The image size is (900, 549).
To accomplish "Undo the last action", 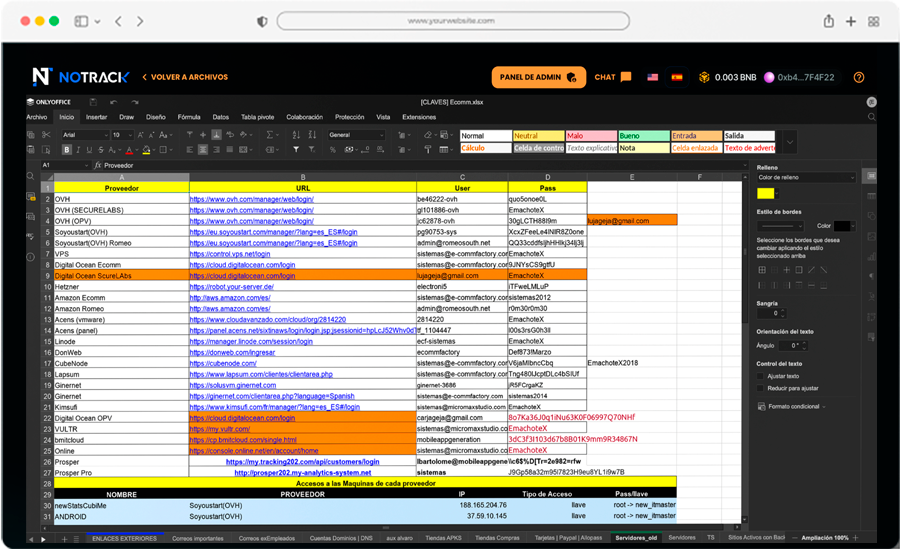I will coord(114,102).
